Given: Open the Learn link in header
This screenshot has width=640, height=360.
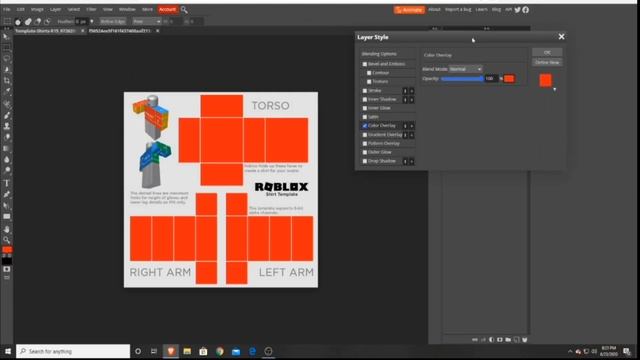Looking at the screenshot, I should point(481,9).
